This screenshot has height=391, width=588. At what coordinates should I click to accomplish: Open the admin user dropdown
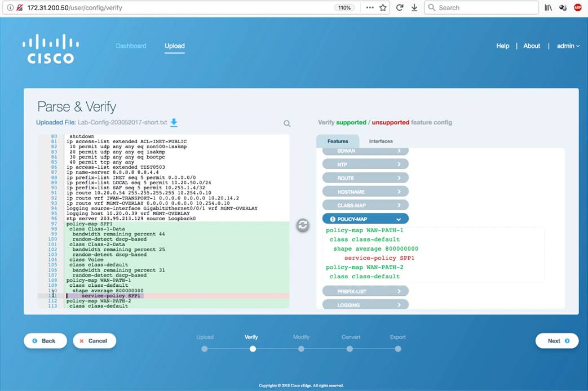coord(568,46)
